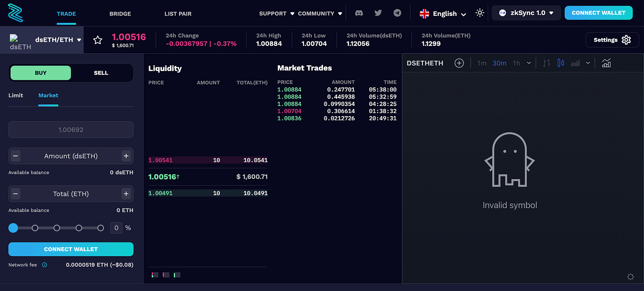Click the Amount (dsETH) input field
The height and width of the screenshot is (291, 644).
[x=71, y=156]
